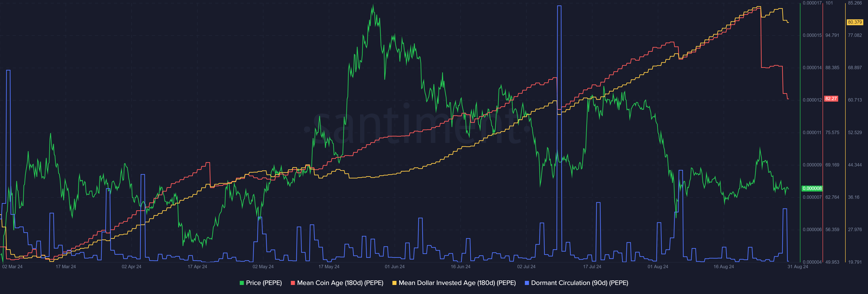Click the yellow 80.379 current value tag
Viewport: 868px width, 294px height.
855,22
